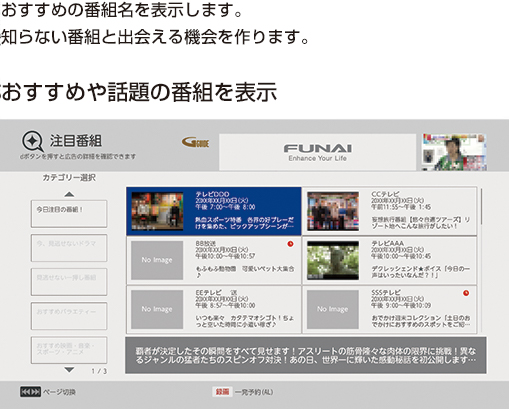Click the EEテレビ No Image placeholder
The image size is (509, 409).
(x=157, y=309)
